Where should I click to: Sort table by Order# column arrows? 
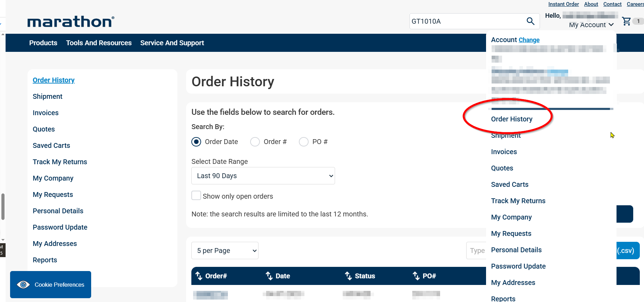[x=199, y=276]
